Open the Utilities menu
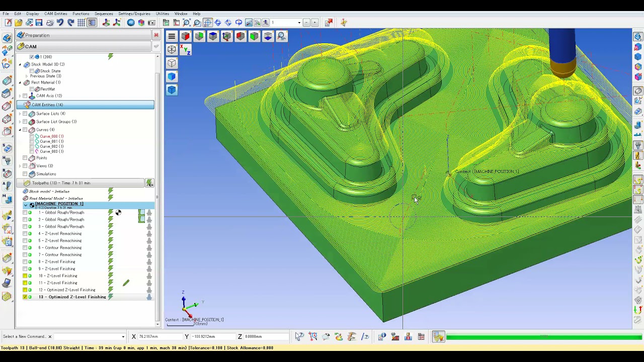The image size is (644, 362). (x=162, y=14)
